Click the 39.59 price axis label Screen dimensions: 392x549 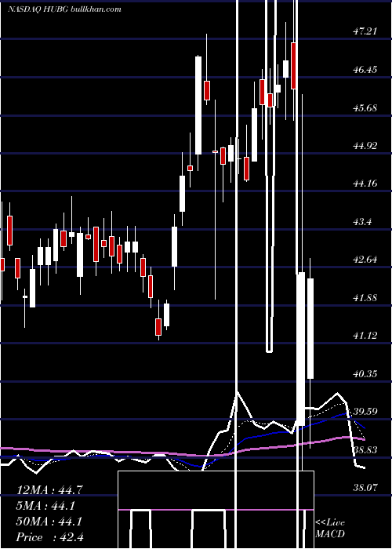[x=365, y=412]
